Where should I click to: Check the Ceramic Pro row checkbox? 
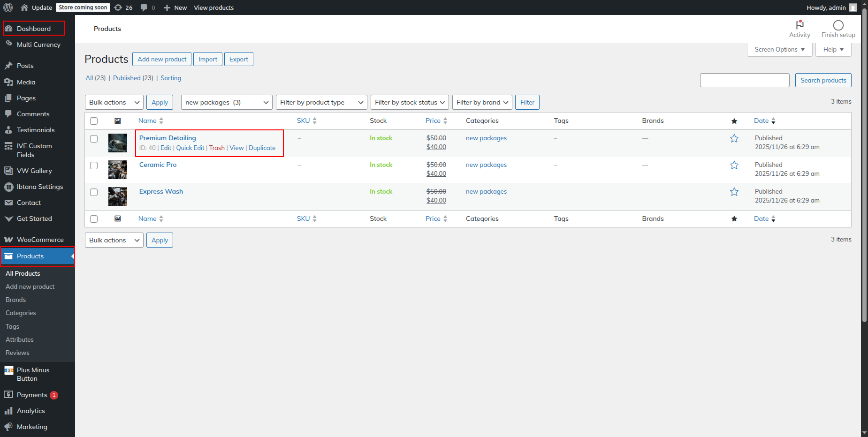click(94, 166)
